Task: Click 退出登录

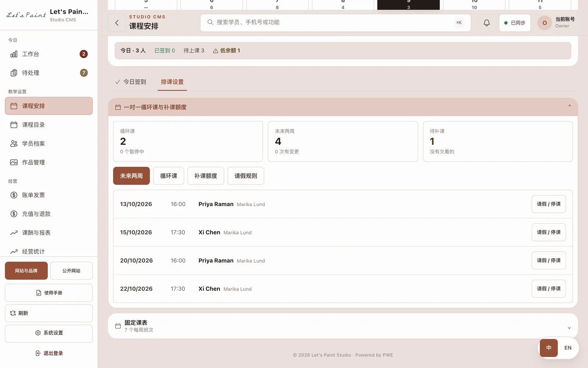Action: pyautogui.click(x=49, y=353)
